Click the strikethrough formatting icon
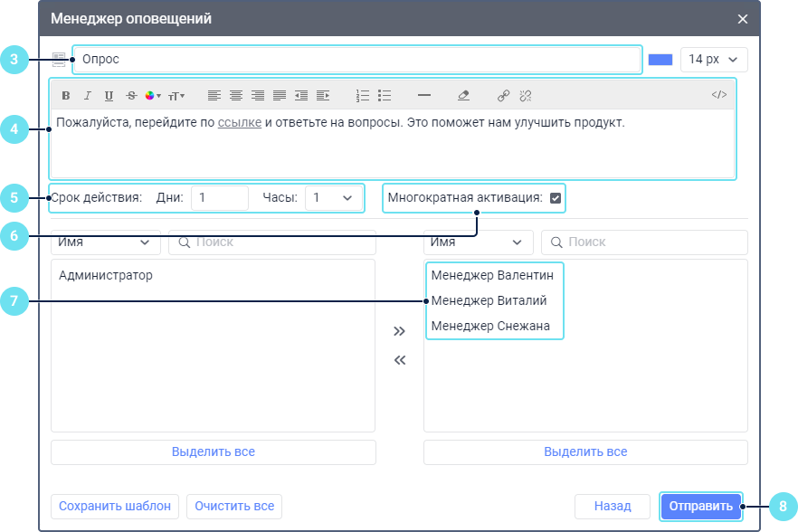 click(x=131, y=95)
